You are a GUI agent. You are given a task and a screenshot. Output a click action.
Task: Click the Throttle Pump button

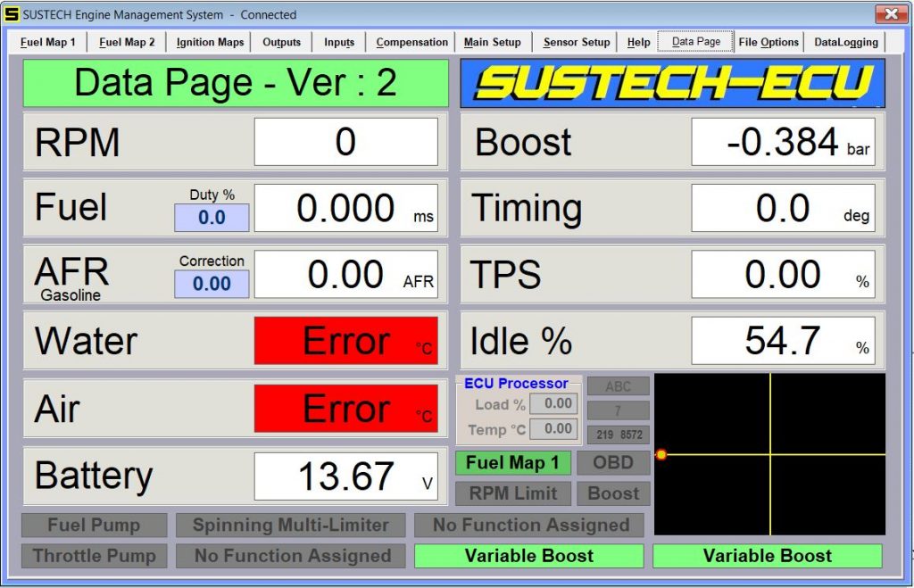tap(94, 556)
